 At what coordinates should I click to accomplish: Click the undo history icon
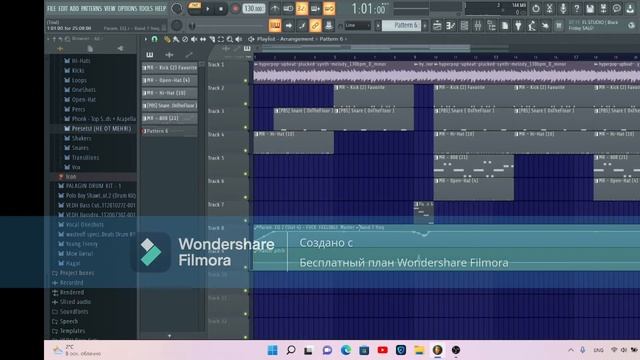(536, 9)
